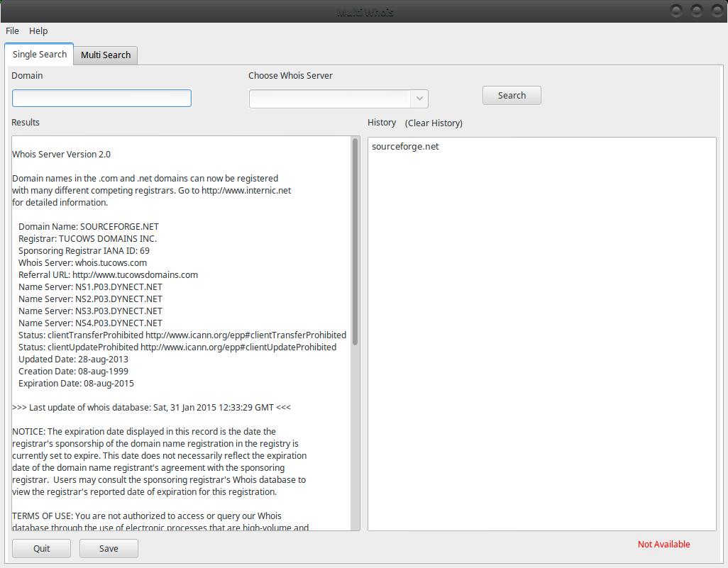
Task: Select the Single Search tab
Action: click(40, 55)
